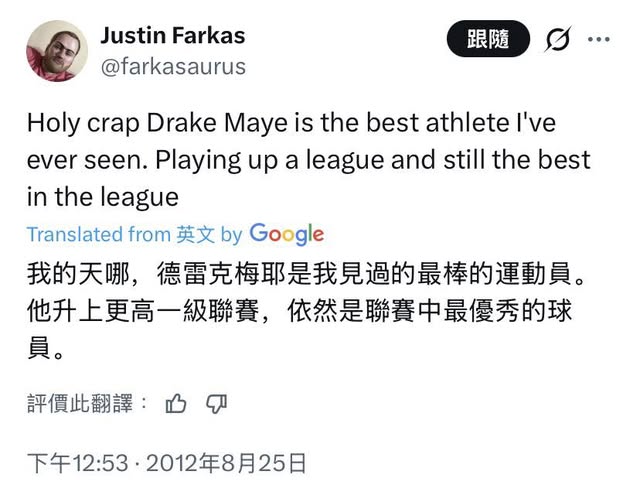Screen dimensions: 640x502
Task: Click the "Translated from" text
Action: pyautogui.click(x=98, y=234)
